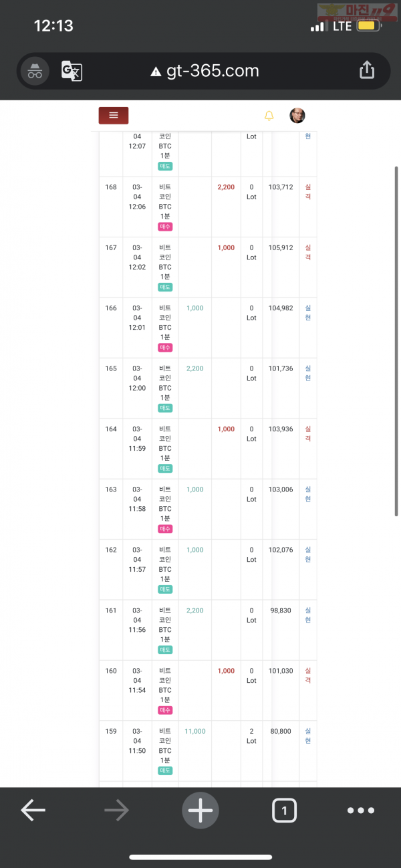Viewport: 401px width, 868px height.
Task: Click the 11,000 amount in row 159
Action: (x=194, y=731)
